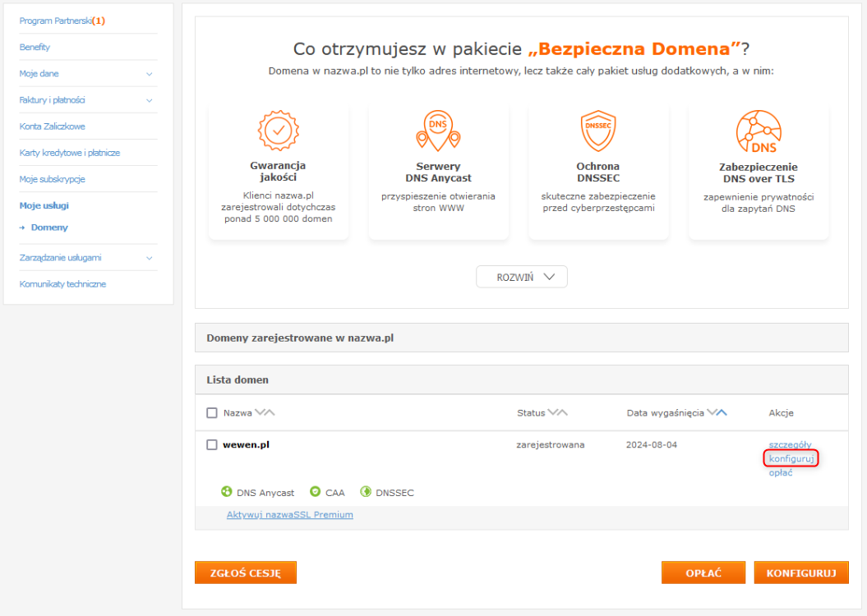Click the expiry date 2024-08-04
Screen dimensions: 867x616
[x=652, y=444]
